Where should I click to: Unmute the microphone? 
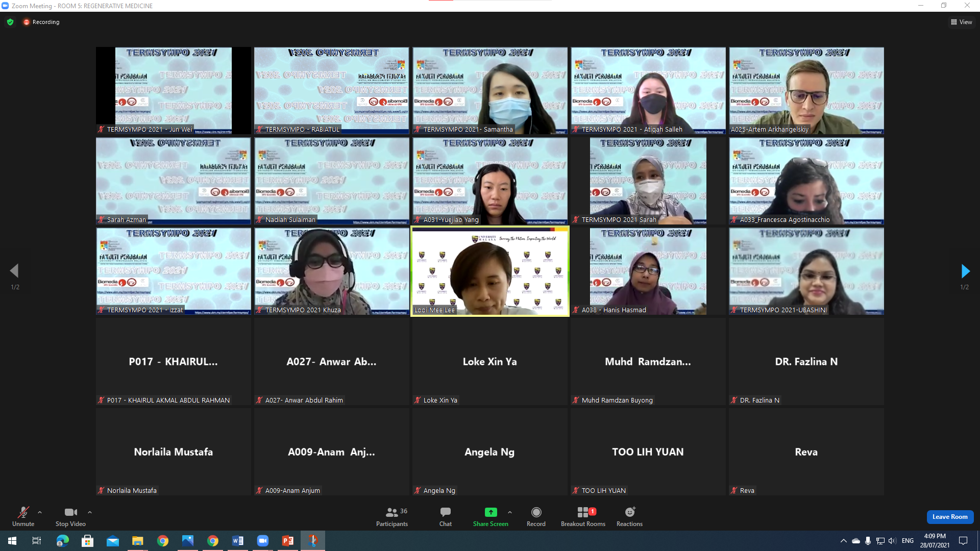click(x=23, y=516)
